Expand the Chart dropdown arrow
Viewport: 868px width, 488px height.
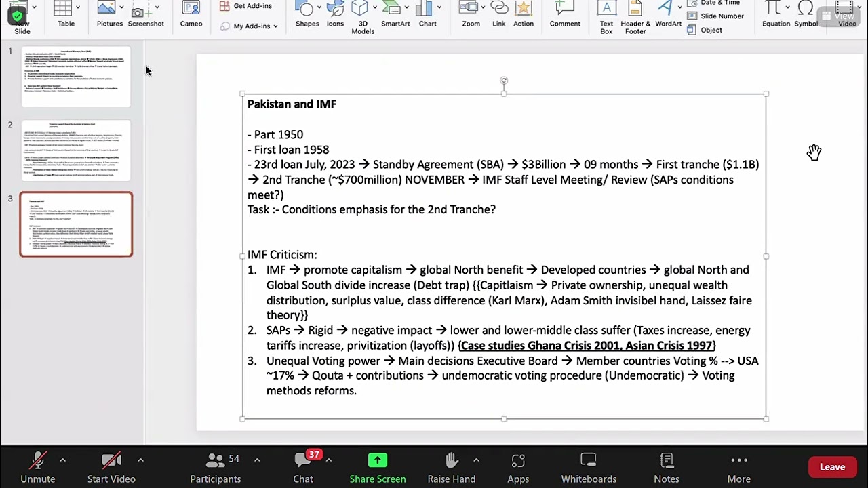(x=439, y=7)
